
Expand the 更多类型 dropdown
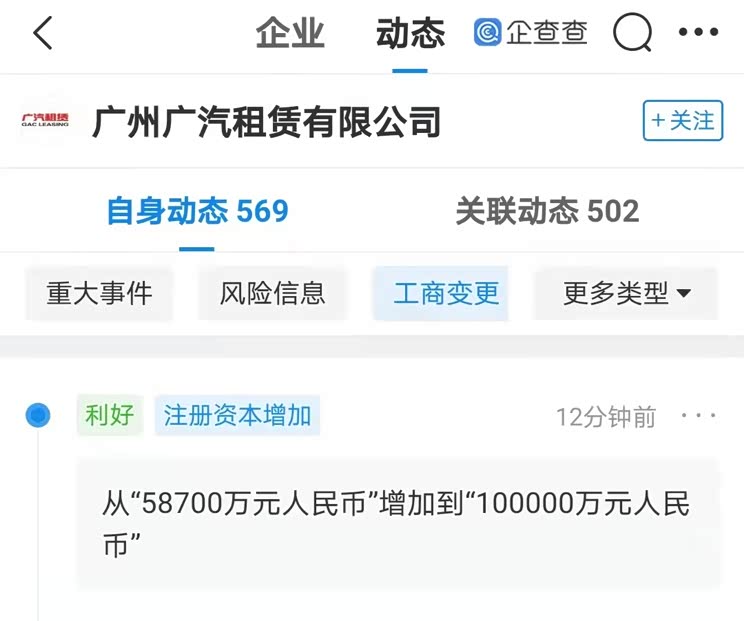[626, 293]
